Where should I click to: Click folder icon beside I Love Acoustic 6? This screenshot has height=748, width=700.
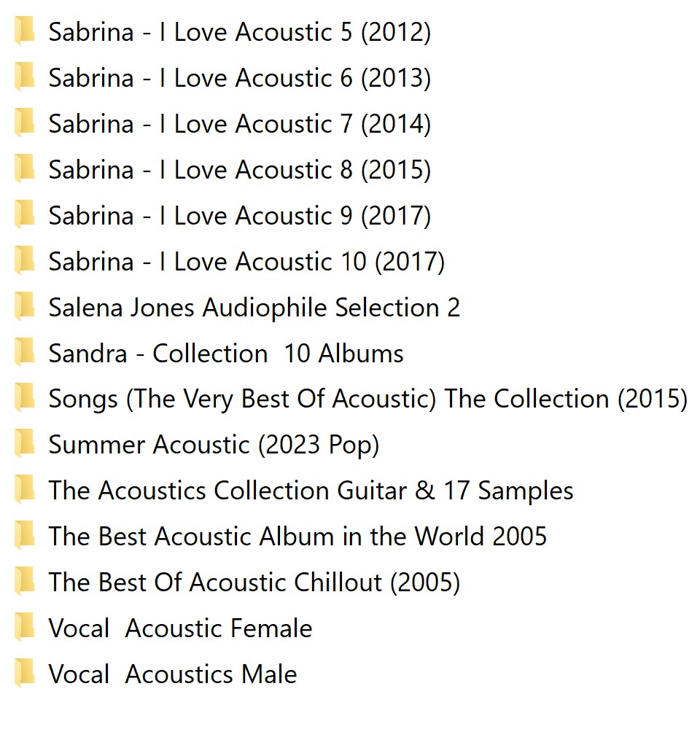(24, 77)
